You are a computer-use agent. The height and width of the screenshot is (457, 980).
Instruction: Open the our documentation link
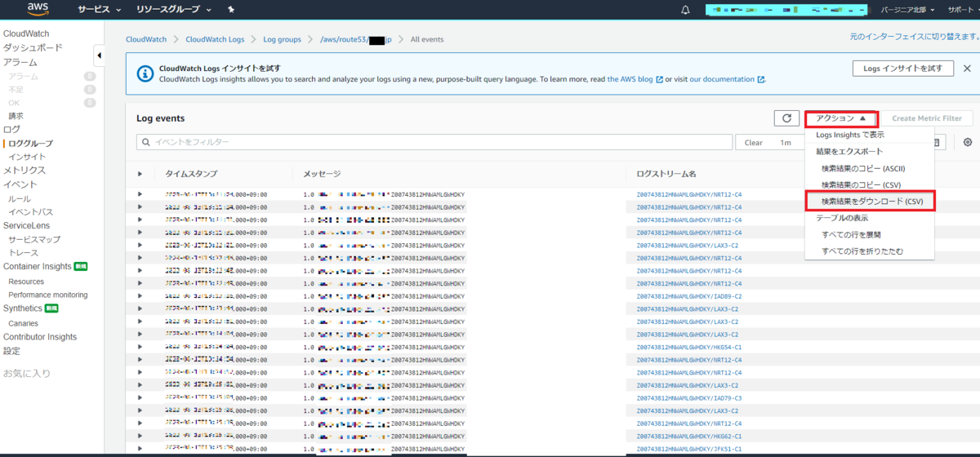722,80
